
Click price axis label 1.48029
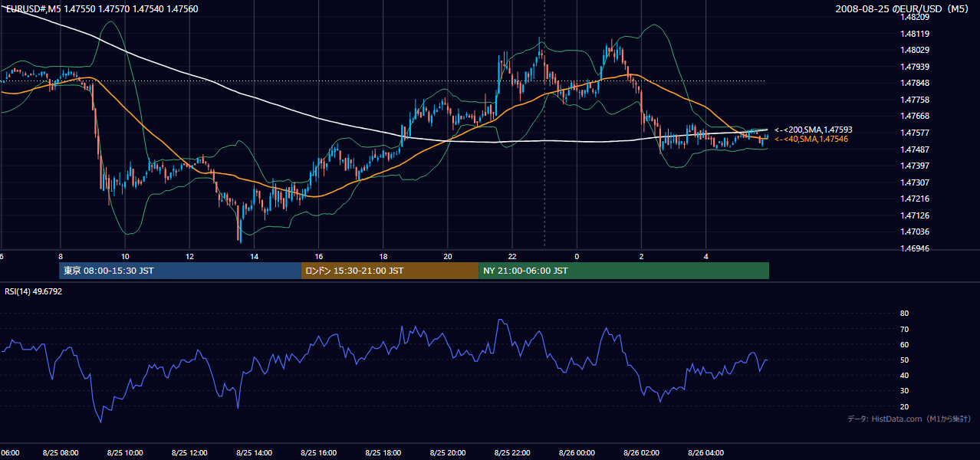(916, 50)
